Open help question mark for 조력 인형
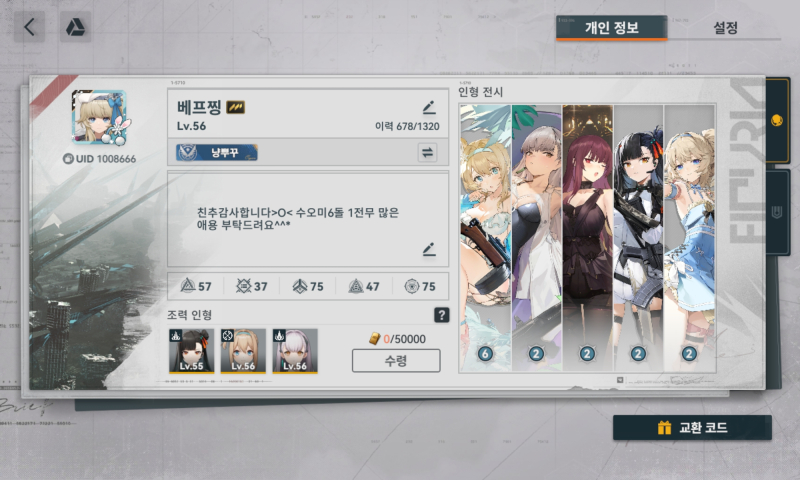This screenshot has height=480, width=800. 441,315
